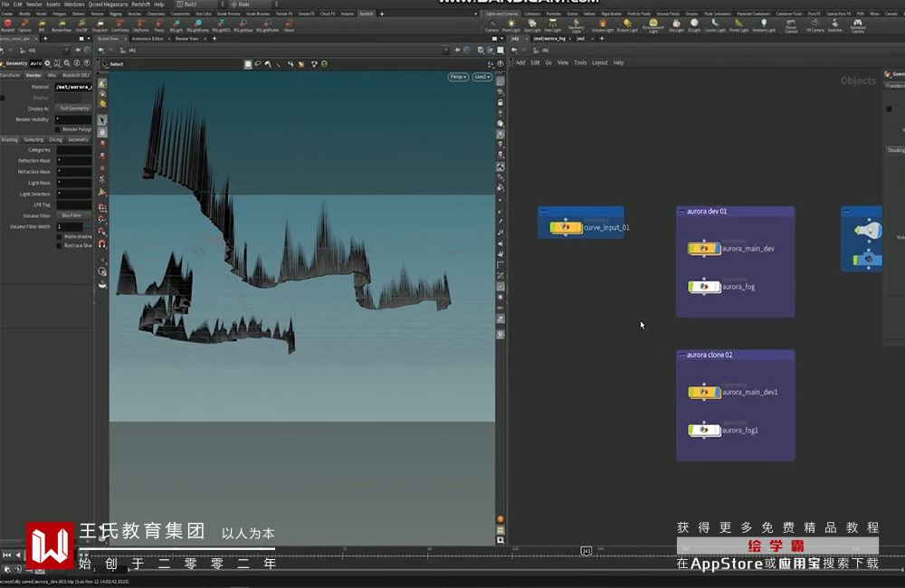Open the Display As Full Geometry dropdown
The height and width of the screenshot is (588, 905).
tap(74, 109)
